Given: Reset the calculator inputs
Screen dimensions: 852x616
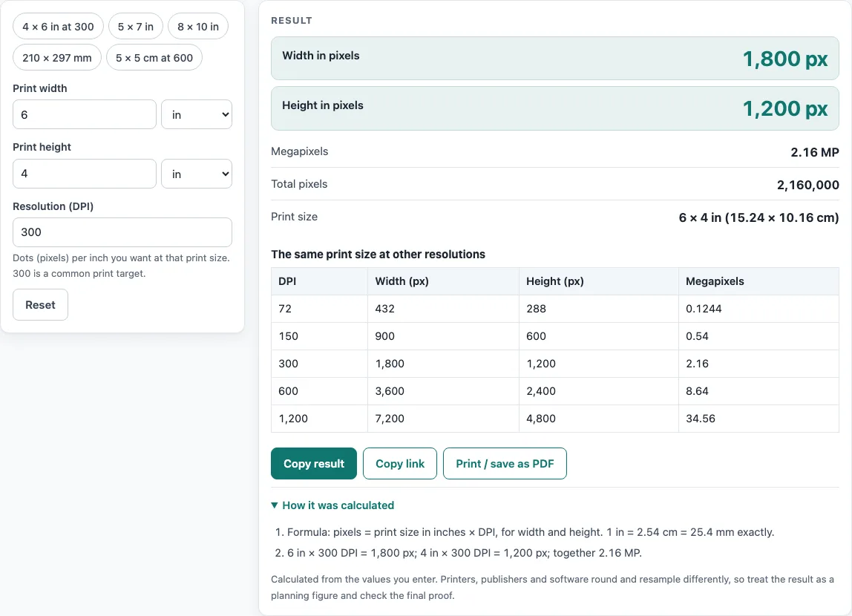Looking at the screenshot, I should coord(40,305).
